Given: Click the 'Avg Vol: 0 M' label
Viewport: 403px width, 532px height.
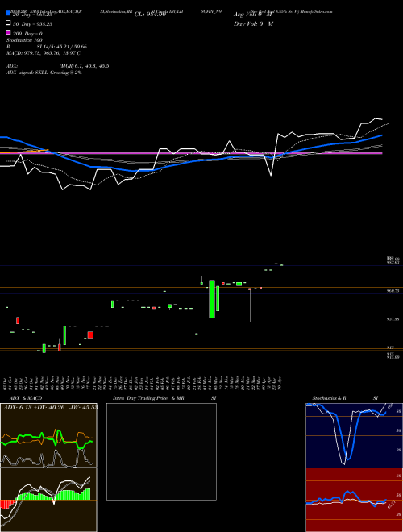Looking at the screenshot, I should (253, 15).
